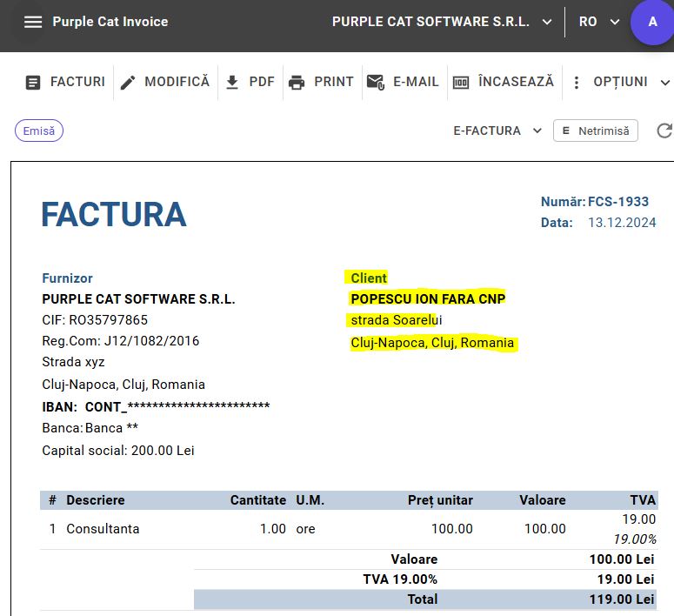
Task: Click invoice date 13.12.2024
Action: click(x=622, y=223)
